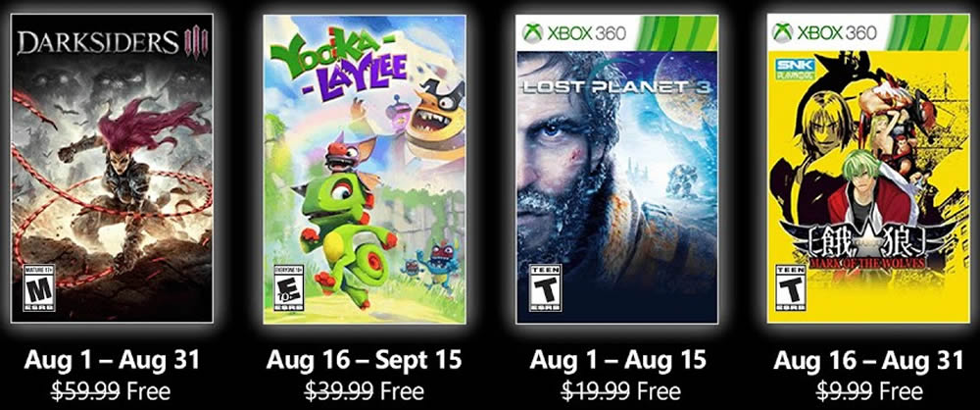Viewport: 980px width, 410px height.
Task: Open the Lost Planet 3 cover
Action: click(x=616, y=169)
